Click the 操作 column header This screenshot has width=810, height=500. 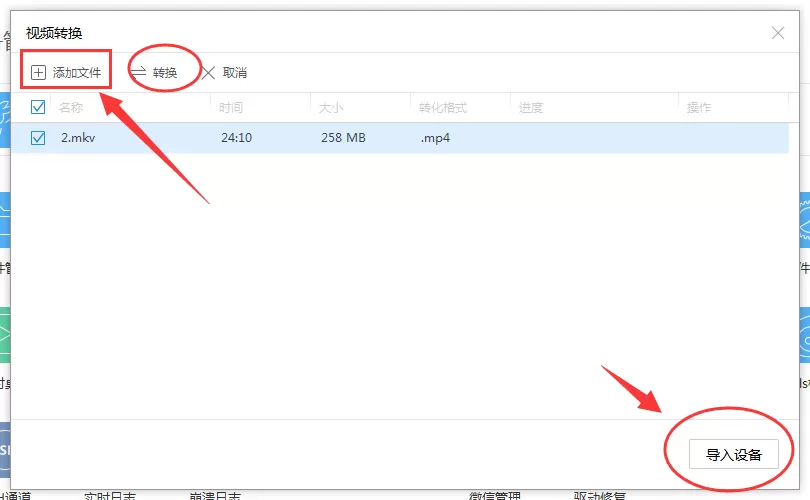pos(699,107)
